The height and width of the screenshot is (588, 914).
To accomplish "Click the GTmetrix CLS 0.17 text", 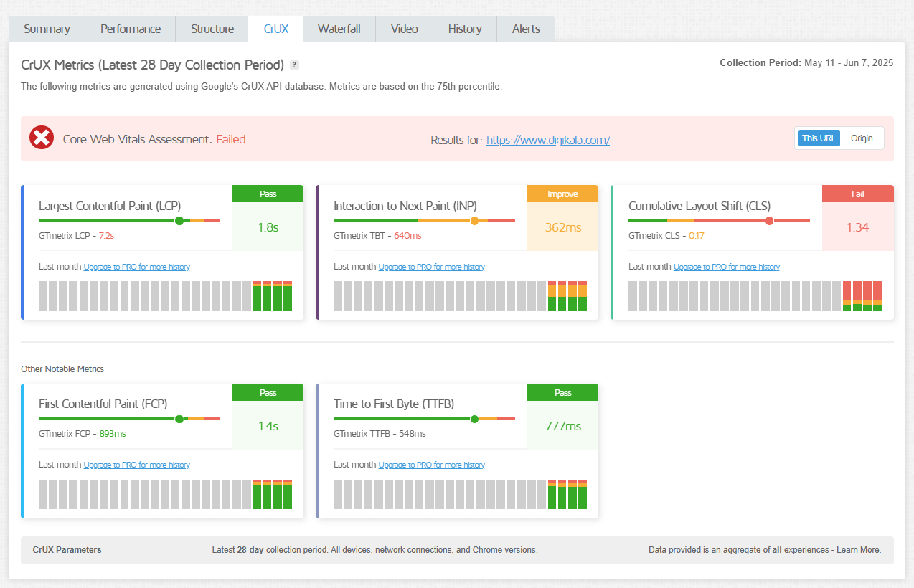I will click(666, 236).
